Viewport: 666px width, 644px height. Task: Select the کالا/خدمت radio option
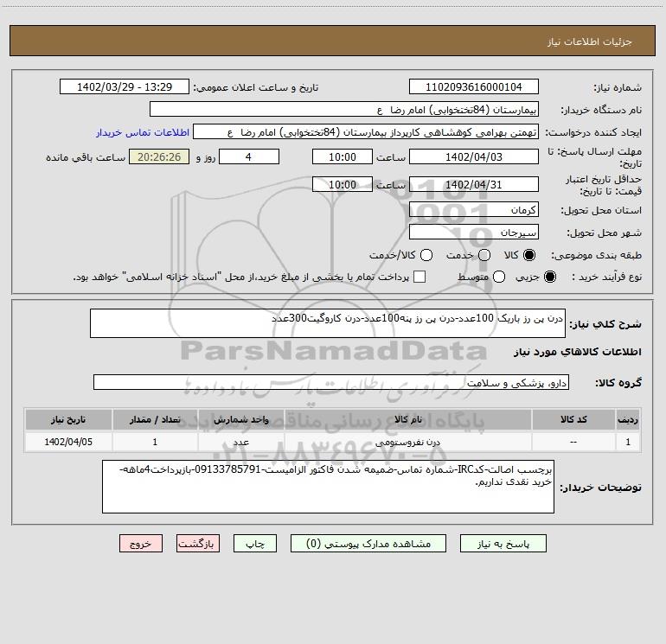pyautogui.click(x=426, y=255)
